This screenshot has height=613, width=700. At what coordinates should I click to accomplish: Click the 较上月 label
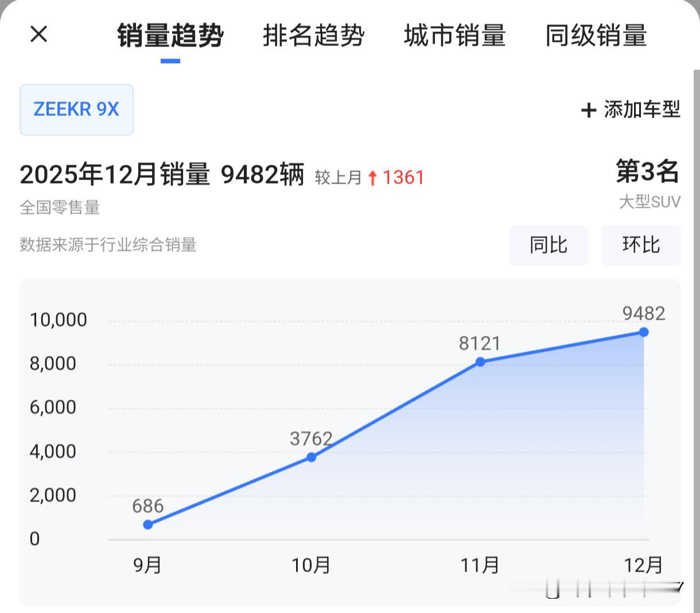pos(338,178)
